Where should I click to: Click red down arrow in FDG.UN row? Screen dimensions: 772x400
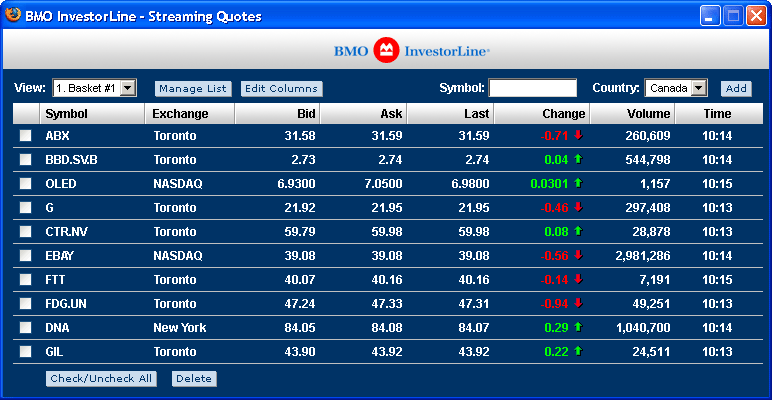tap(579, 303)
